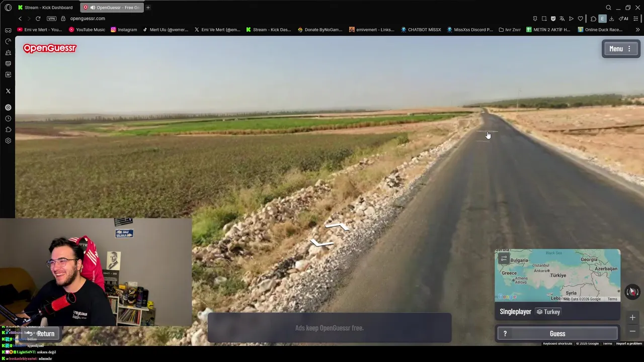
Task: Select the Turkey map badge
Action: (x=548, y=312)
